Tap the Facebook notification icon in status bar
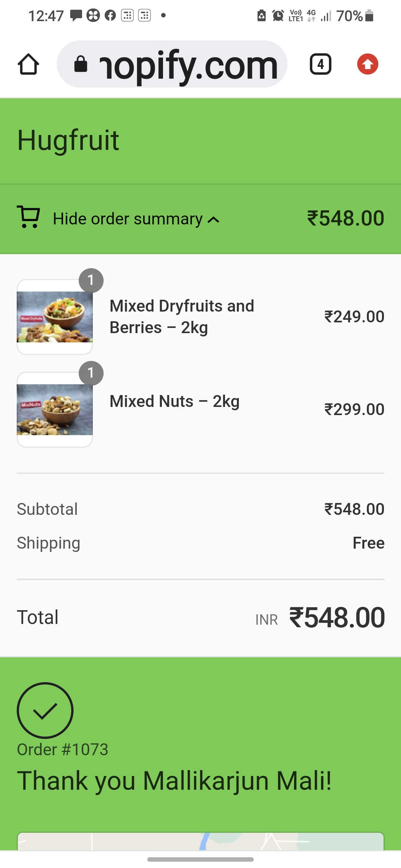401x868 pixels. pyautogui.click(x=110, y=16)
